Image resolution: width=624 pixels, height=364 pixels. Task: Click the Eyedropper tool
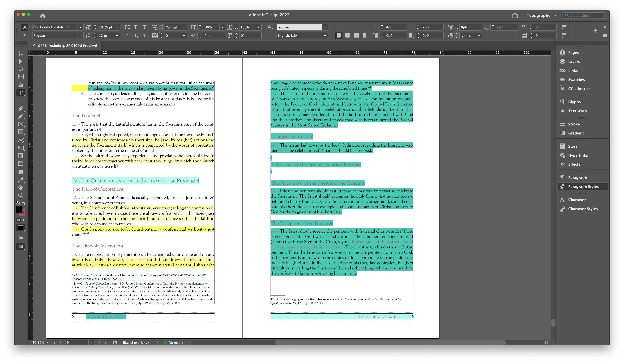click(21, 180)
